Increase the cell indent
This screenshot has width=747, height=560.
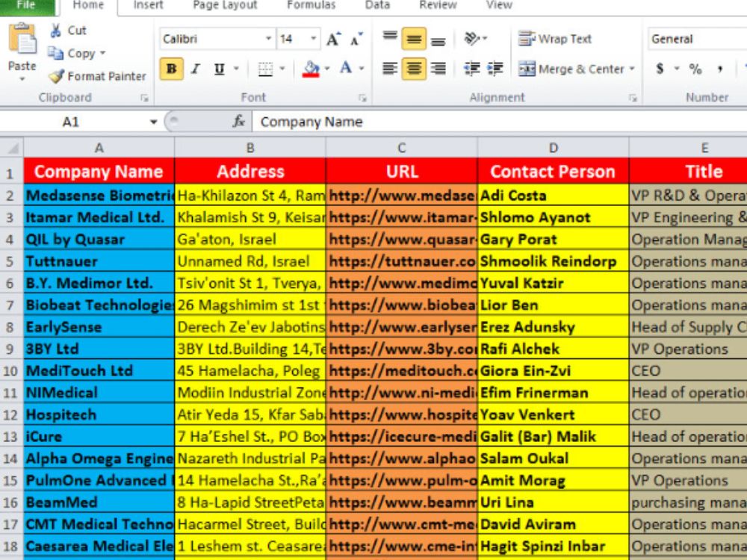click(495, 69)
